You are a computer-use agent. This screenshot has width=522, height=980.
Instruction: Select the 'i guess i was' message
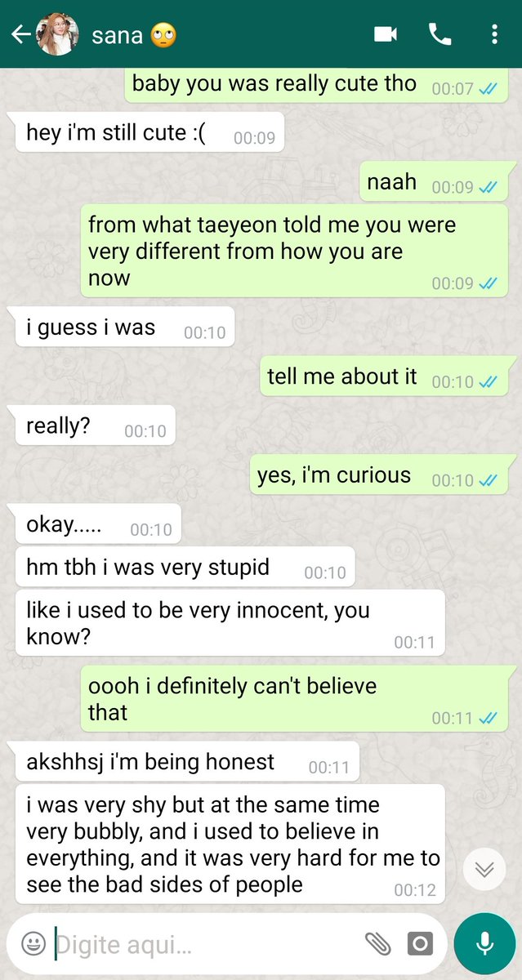(124, 328)
